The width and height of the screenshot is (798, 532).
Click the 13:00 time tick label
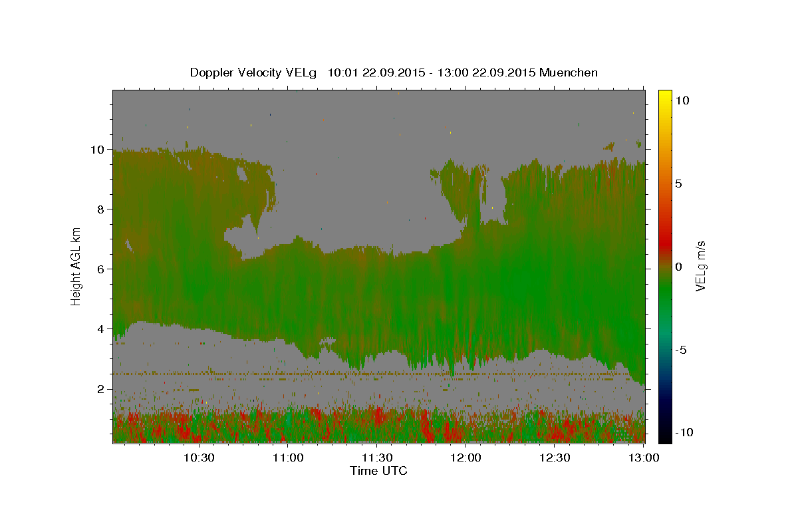[x=644, y=458]
